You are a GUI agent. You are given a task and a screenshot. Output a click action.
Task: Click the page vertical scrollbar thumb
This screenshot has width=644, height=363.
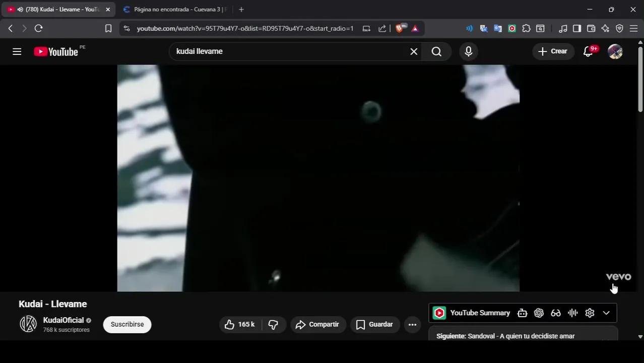tap(640, 79)
